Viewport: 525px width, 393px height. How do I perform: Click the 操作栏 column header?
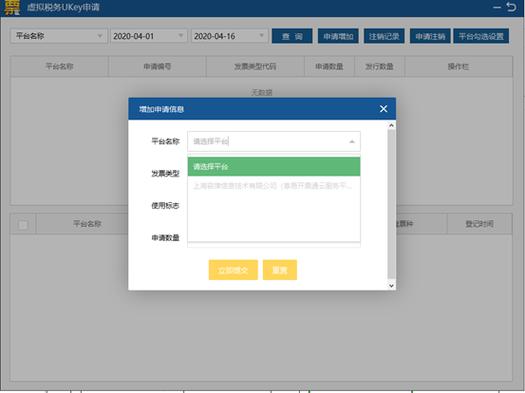[x=458, y=67]
